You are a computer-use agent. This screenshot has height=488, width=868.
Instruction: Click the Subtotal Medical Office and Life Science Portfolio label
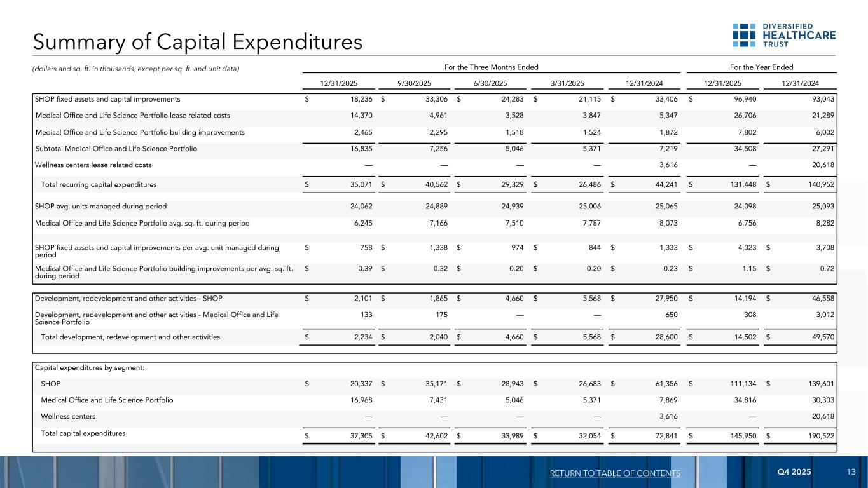116,149
